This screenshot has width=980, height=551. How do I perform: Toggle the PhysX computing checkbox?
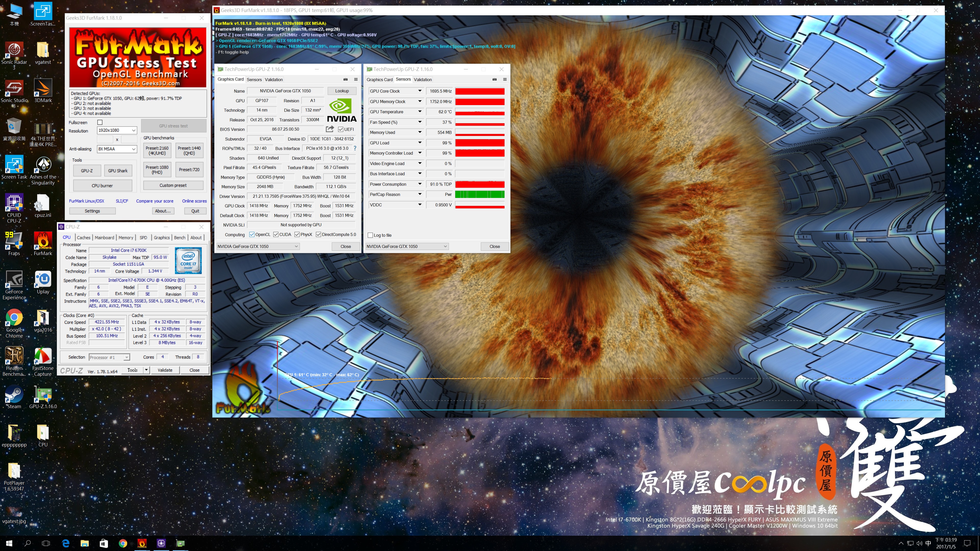297,235
